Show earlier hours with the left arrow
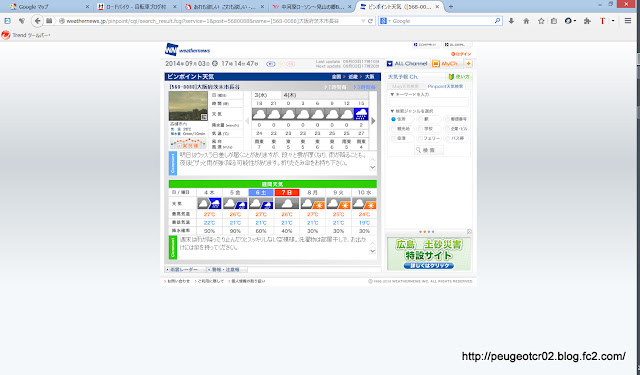Screen dimensions: 640x375 247,121
